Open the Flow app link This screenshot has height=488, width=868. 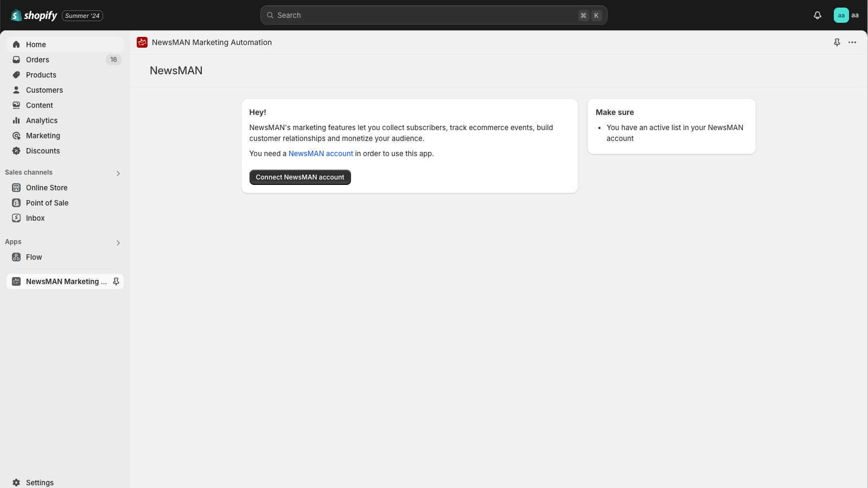click(65, 257)
